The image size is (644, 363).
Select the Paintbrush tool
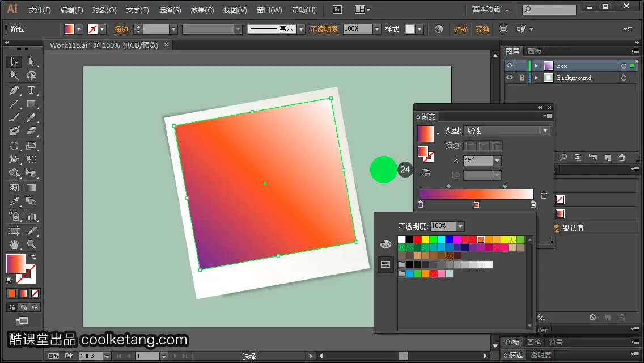point(14,117)
